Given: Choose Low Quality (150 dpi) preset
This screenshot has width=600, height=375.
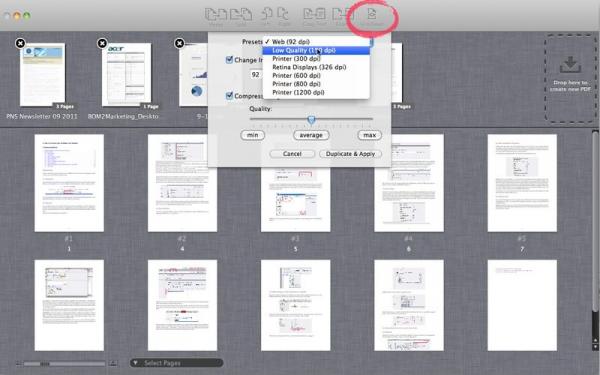Looking at the screenshot, I should click(316, 50).
